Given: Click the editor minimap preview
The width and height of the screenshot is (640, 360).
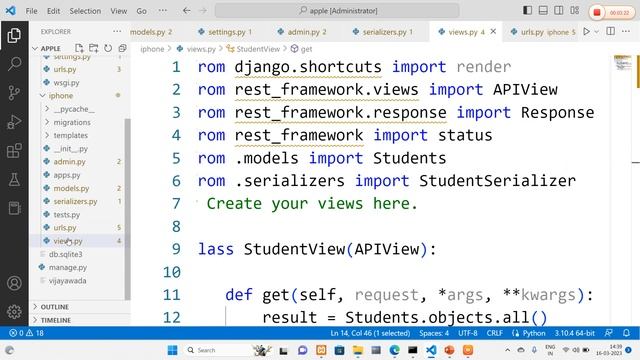Looking at the screenshot, I should [x=622, y=62].
